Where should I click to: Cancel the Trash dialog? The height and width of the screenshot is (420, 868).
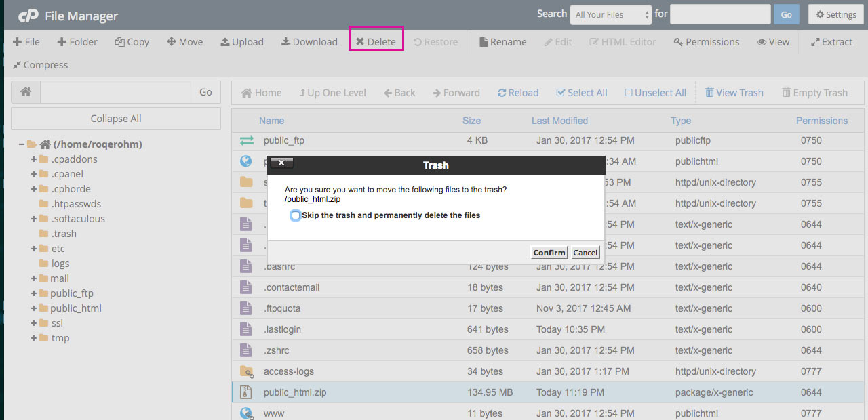pos(585,253)
